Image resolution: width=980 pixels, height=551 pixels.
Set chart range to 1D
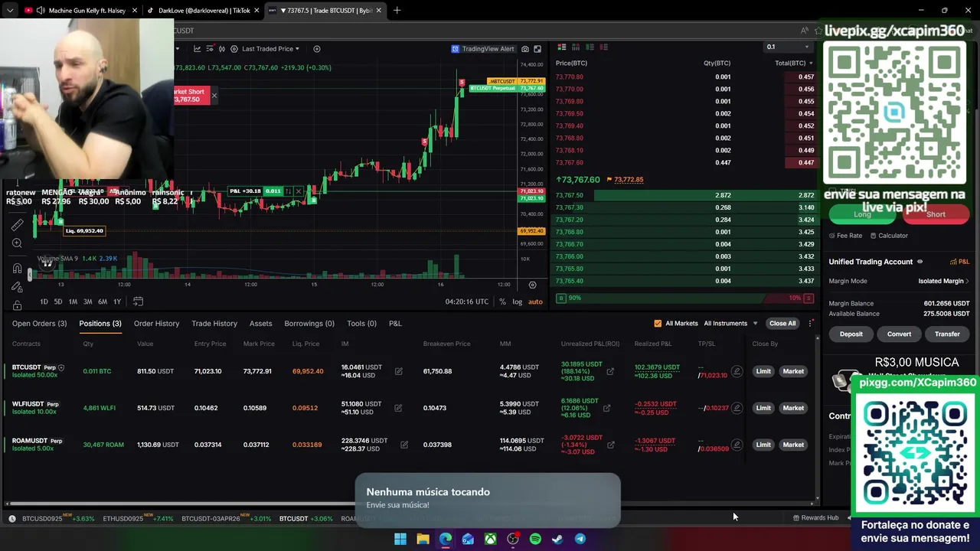point(44,302)
